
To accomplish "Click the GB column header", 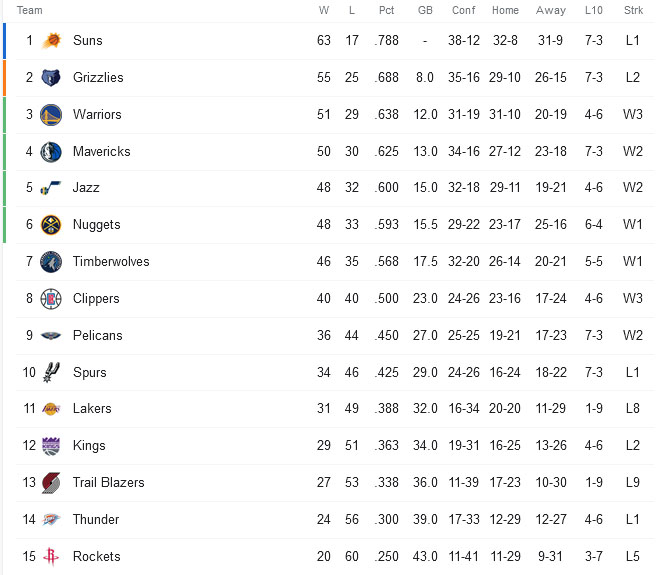I will (x=425, y=10).
